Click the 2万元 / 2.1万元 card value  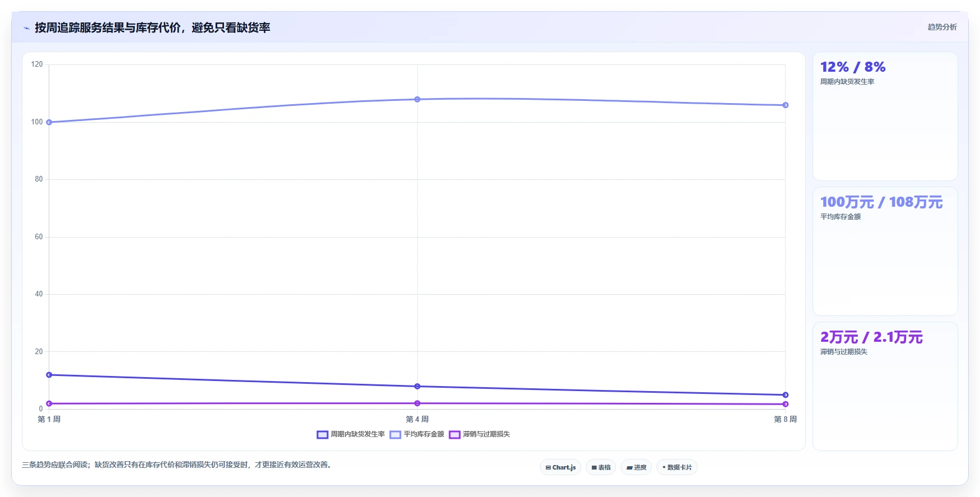(871, 337)
